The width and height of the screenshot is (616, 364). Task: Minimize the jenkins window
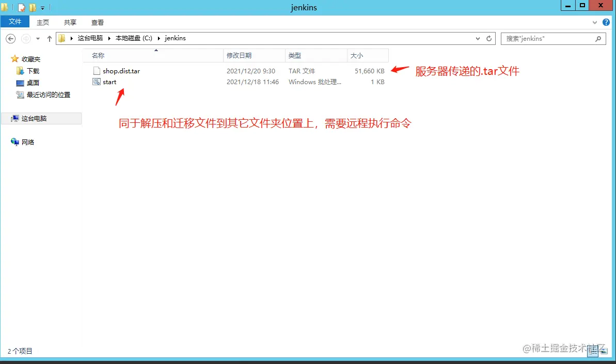pos(567,6)
